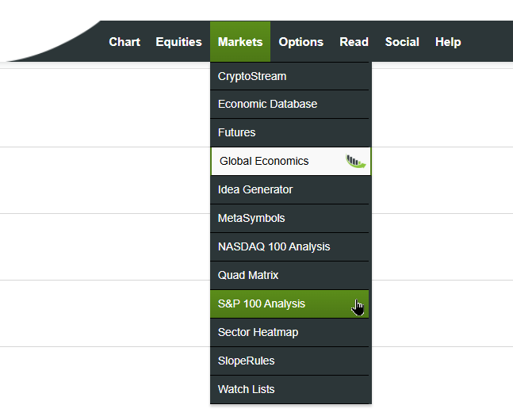
Task: Expand the Read menu
Action: (354, 42)
